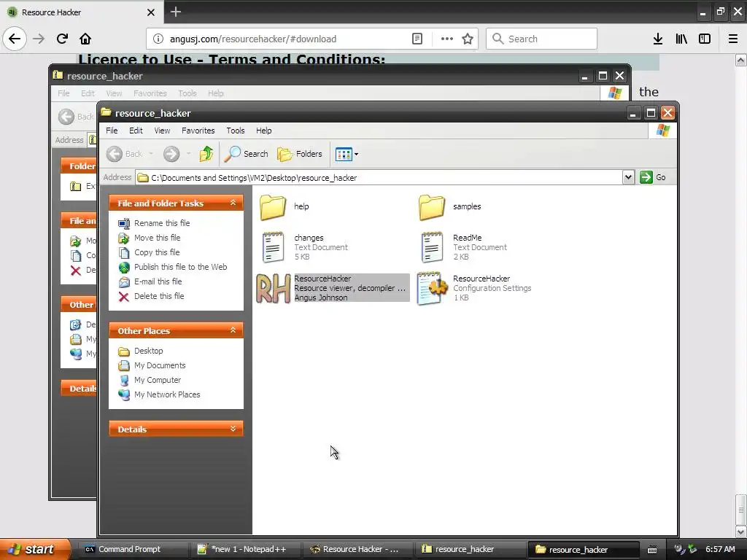Open the browser library icon
The height and width of the screenshot is (560, 747).
pos(681,39)
